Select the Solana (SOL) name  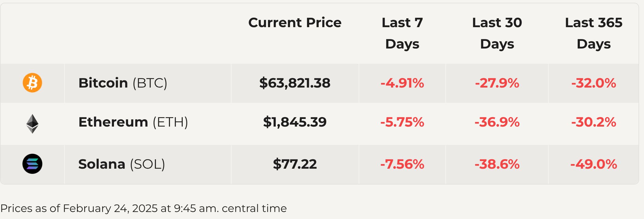(x=122, y=164)
